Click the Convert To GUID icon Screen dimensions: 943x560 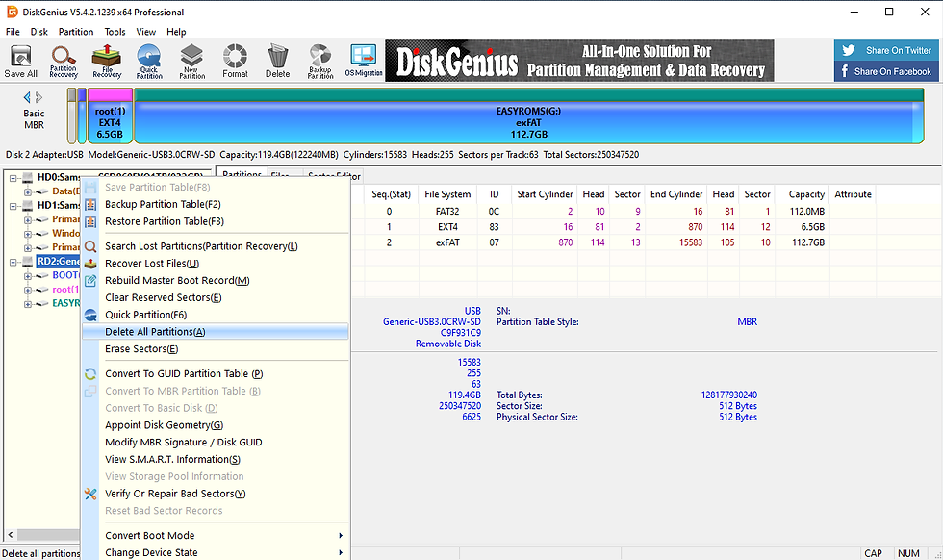90,373
